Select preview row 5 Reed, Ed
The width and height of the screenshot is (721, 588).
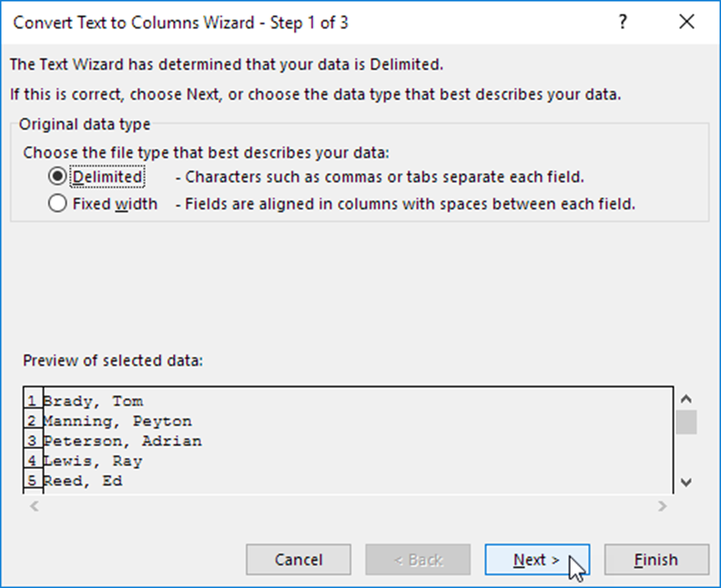(83, 481)
